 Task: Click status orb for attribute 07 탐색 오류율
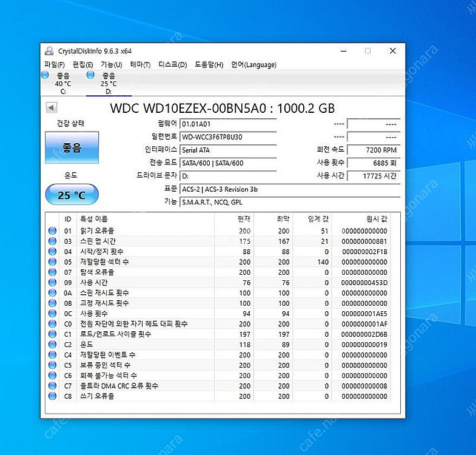(53, 272)
